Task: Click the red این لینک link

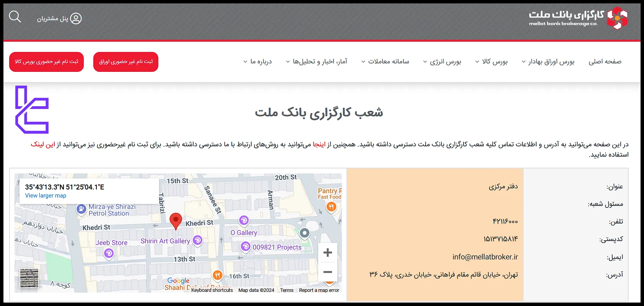Action: (x=43, y=144)
